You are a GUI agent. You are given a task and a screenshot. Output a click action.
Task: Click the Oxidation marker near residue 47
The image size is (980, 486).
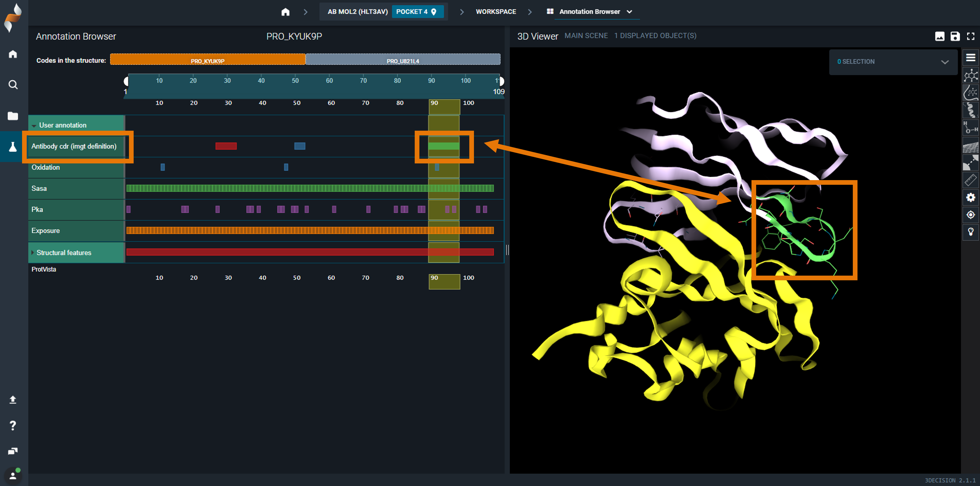286,167
